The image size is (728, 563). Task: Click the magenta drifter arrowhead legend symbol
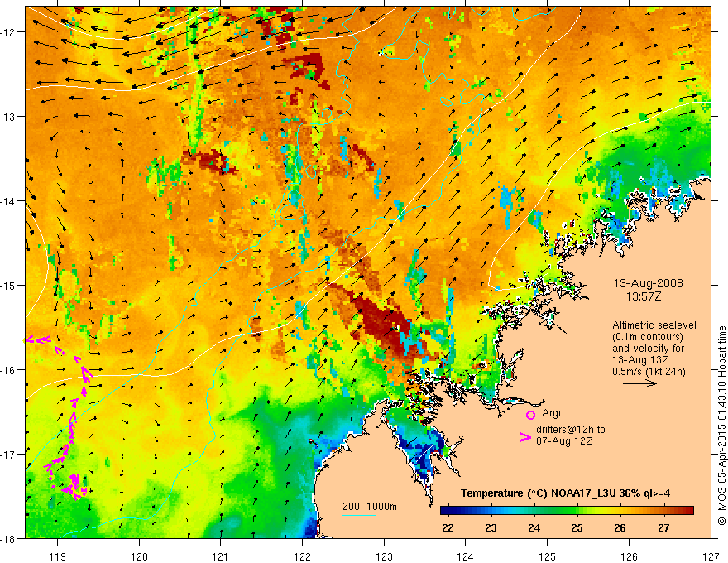(525, 437)
